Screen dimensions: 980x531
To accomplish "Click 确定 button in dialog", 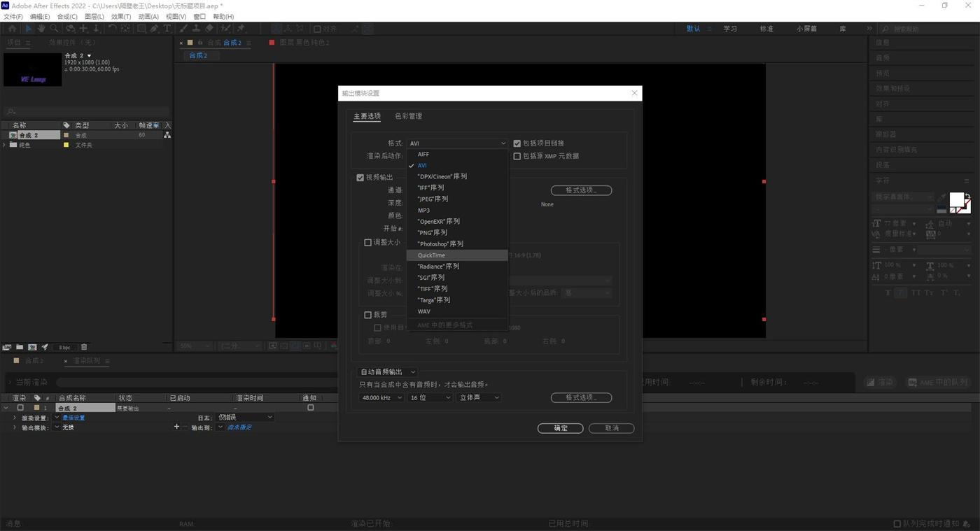I will pyautogui.click(x=560, y=428).
